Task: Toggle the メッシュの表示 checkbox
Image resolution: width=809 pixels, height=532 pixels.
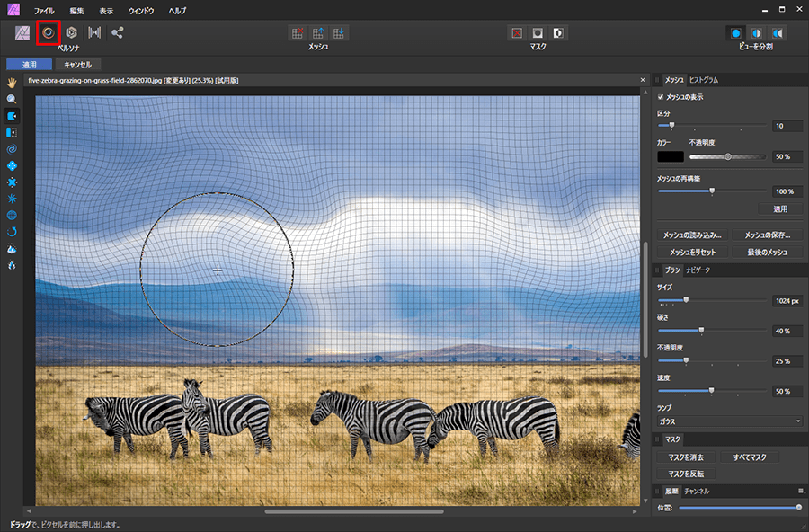Action: click(662, 96)
